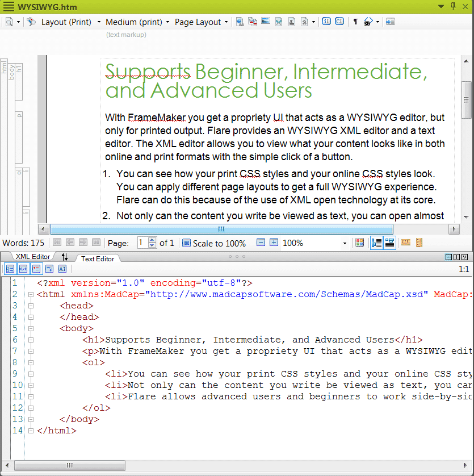This screenshot has height=476, width=474.
Task: Toggle the horizontal ruler
Action: tap(406, 242)
